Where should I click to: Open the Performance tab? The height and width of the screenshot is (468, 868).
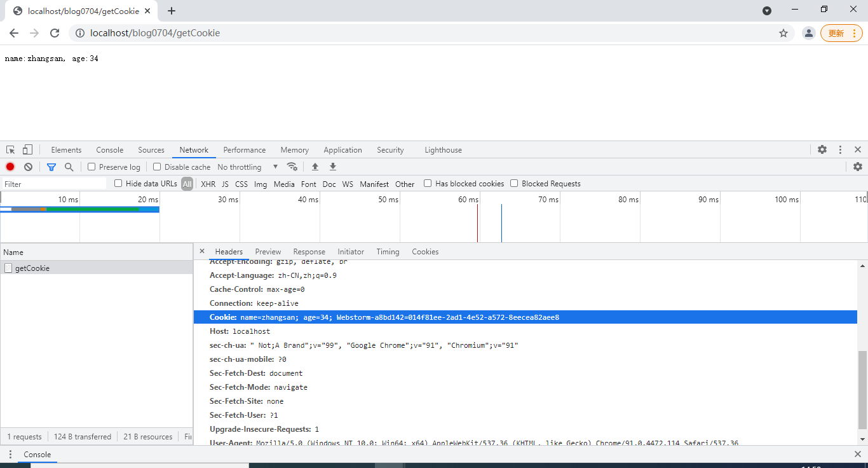(245, 150)
